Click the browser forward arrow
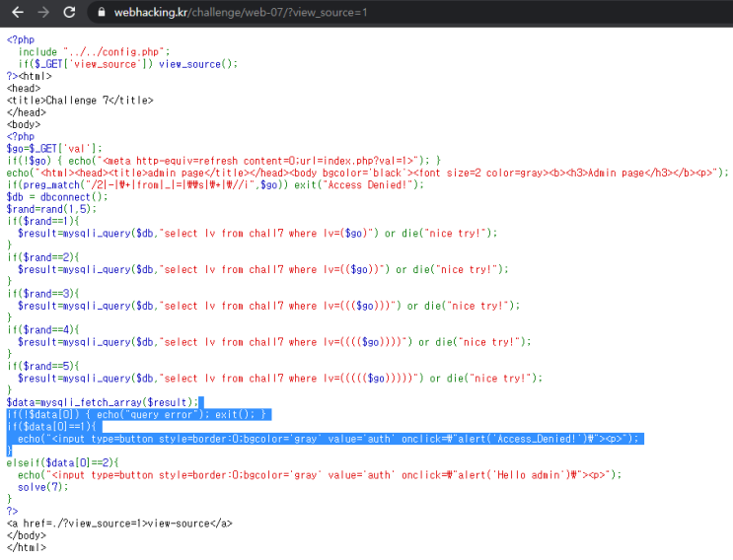This screenshot has width=733, height=560. tap(43, 12)
